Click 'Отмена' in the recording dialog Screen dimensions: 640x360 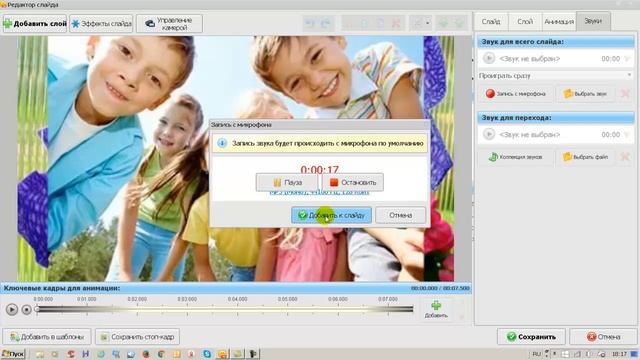(x=400, y=215)
